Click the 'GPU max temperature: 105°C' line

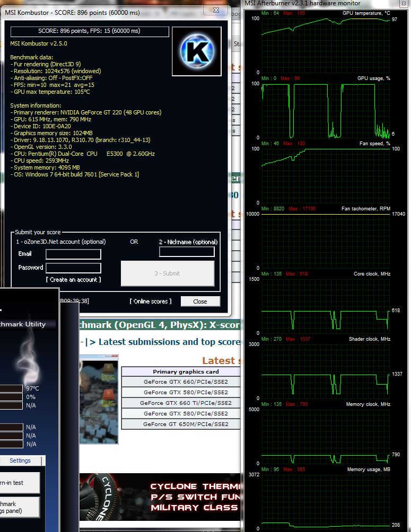tap(50, 92)
